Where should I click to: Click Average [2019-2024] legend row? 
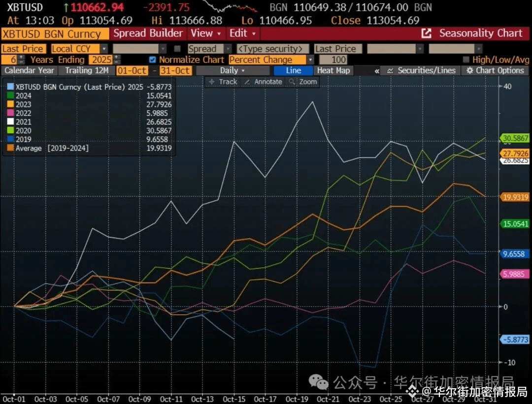90,148
